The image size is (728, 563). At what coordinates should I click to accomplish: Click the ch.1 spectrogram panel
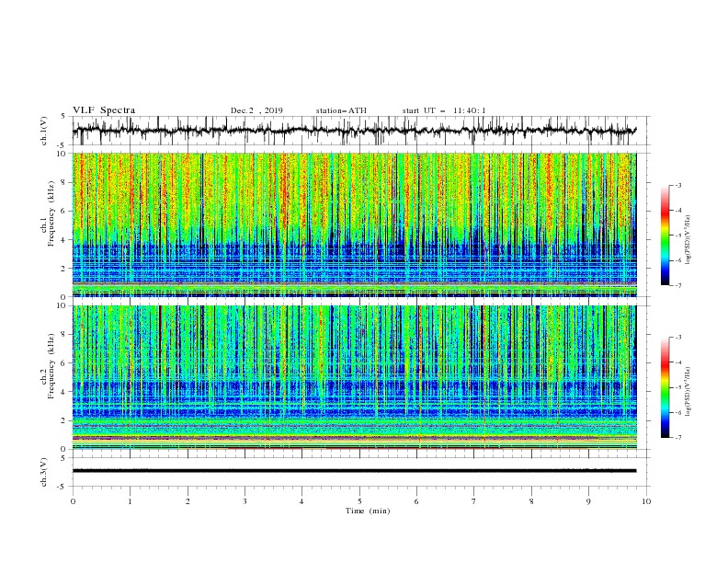tap(355, 224)
